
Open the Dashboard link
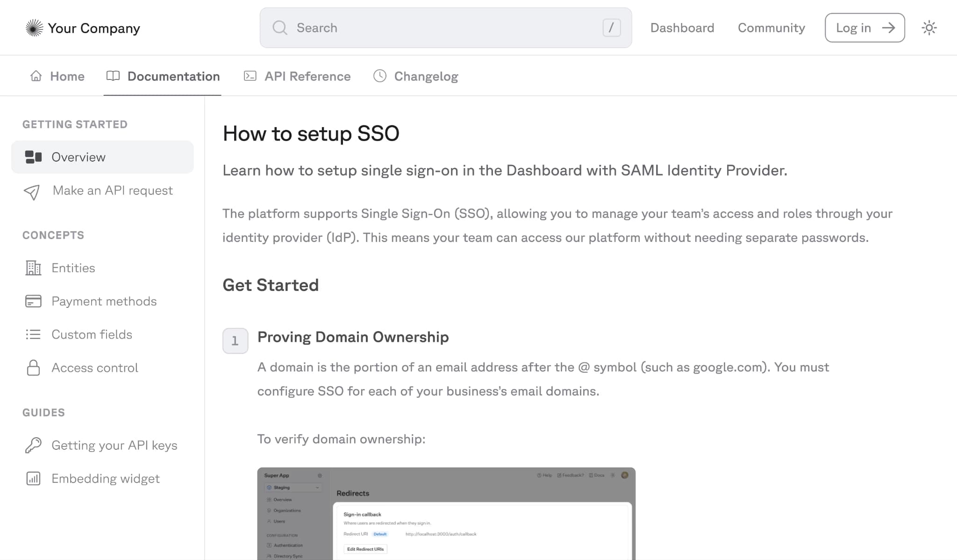pyautogui.click(x=682, y=28)
